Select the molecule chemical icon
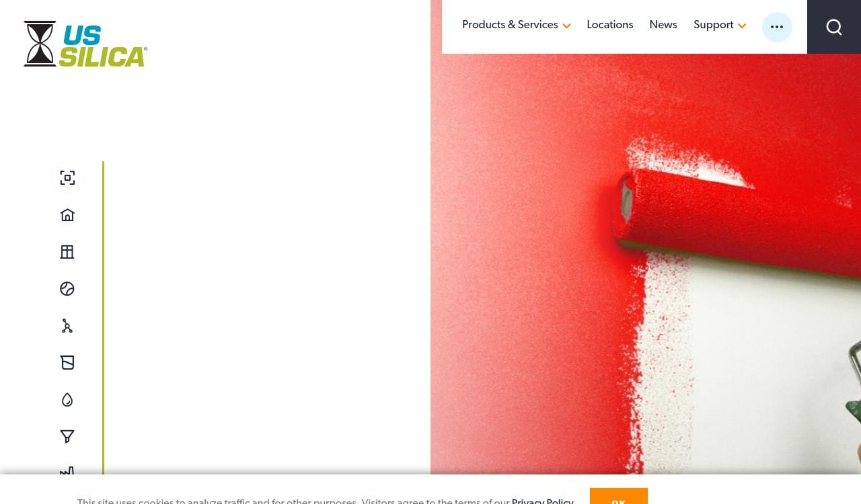This screenshot has width=861, height=504. [x=67, y=326]
